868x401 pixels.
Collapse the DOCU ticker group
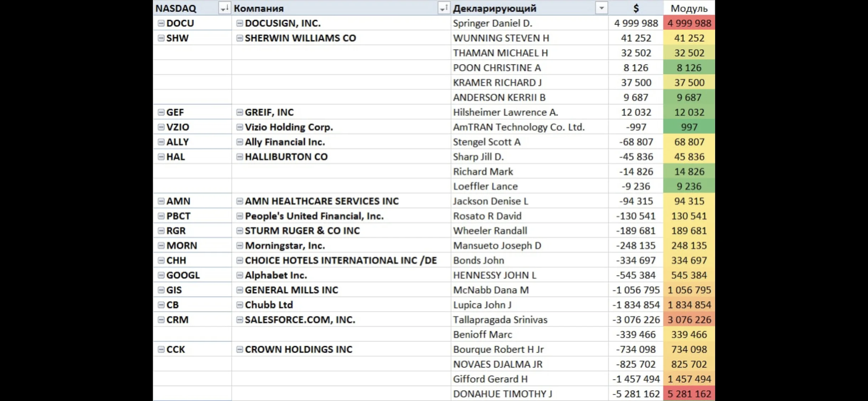161,23
